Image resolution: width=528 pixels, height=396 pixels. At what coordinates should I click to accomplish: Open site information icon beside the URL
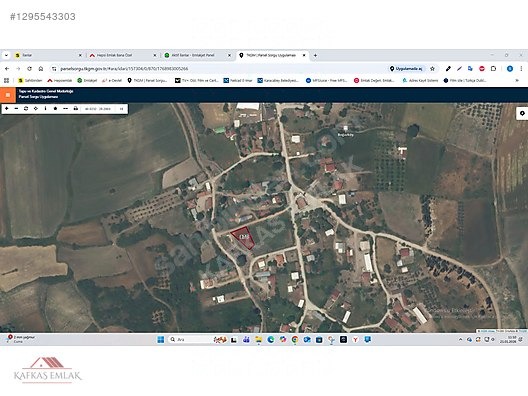point(54,69)
